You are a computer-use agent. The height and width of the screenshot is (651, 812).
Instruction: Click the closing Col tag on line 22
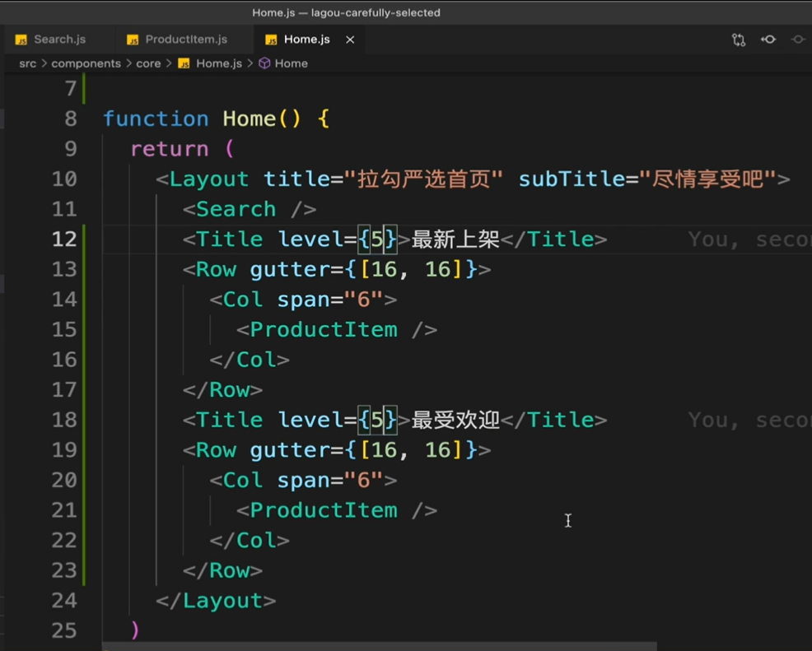click(249, 540)
